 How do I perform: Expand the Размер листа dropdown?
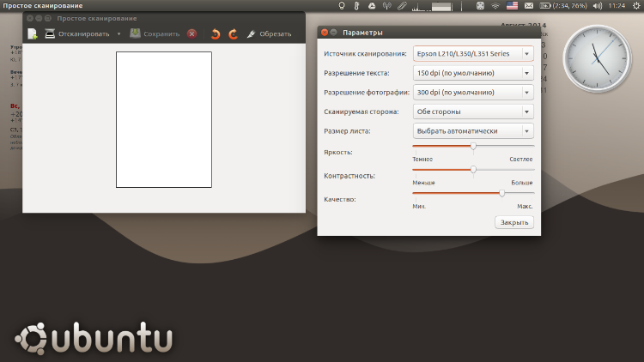(472, 130)
